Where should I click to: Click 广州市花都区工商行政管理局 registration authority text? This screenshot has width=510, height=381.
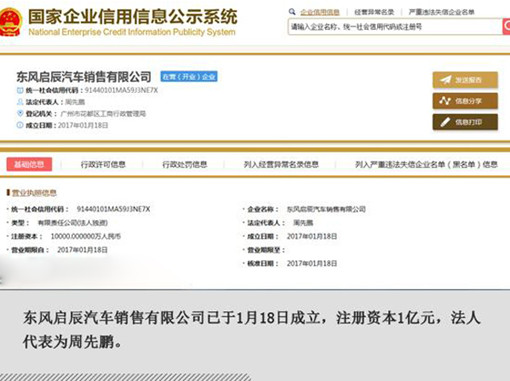click(x=103, y=114)
